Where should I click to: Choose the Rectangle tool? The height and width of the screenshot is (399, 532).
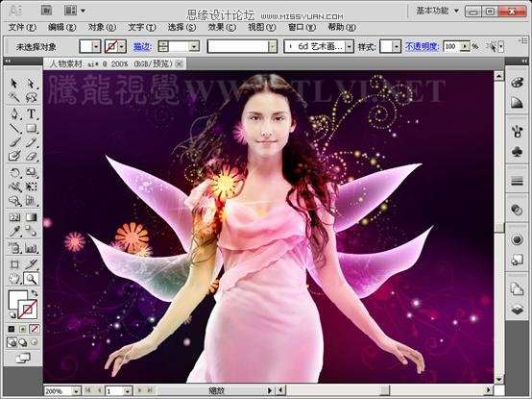[31, 128]
